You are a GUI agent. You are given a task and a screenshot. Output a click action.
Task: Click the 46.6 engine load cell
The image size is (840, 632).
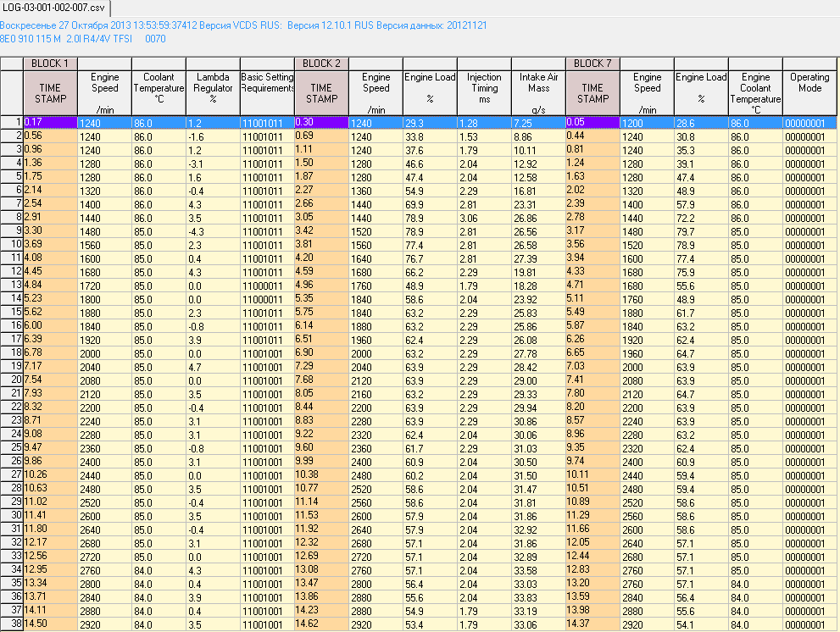pos(430,164)
